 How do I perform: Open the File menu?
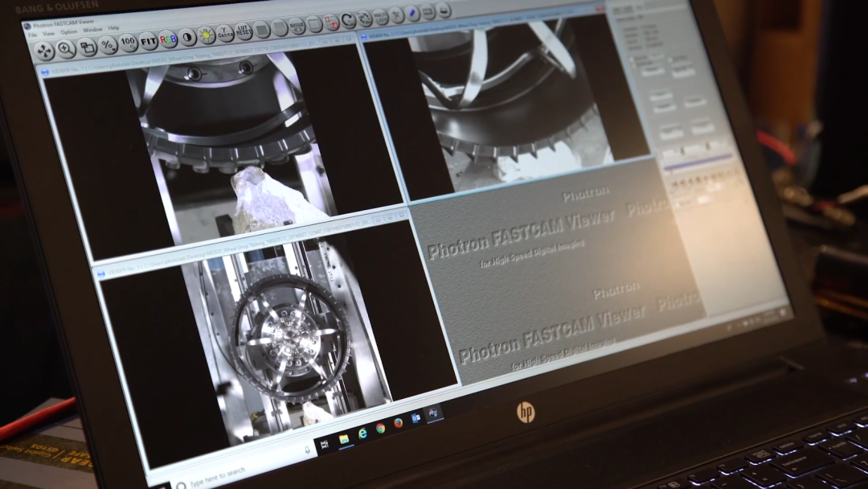[x=33, y=35]
